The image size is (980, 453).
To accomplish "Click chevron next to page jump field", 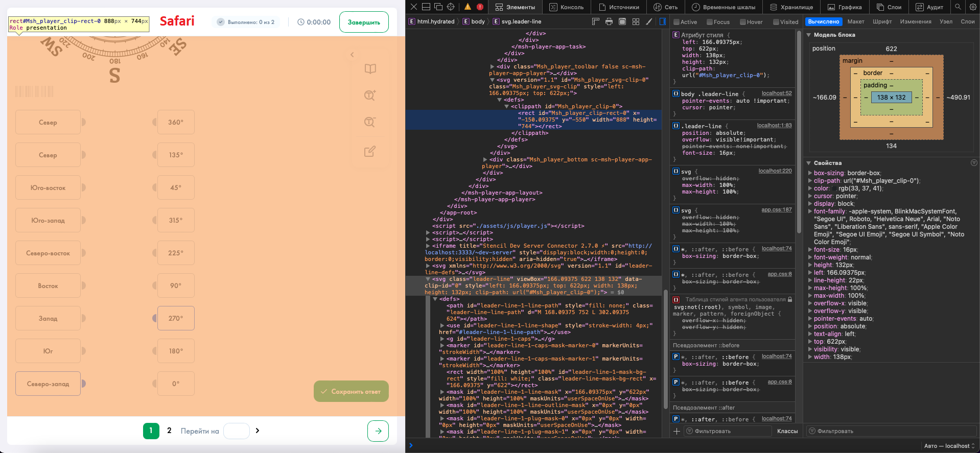I will 258,431.
